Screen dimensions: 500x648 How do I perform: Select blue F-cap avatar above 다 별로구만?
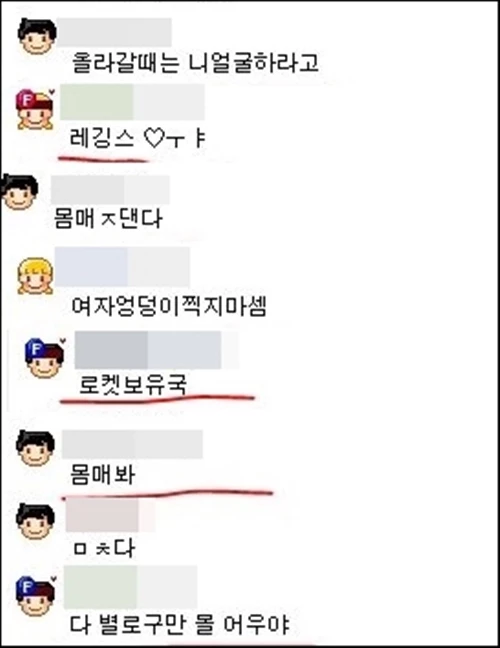[x=36, y=596]
